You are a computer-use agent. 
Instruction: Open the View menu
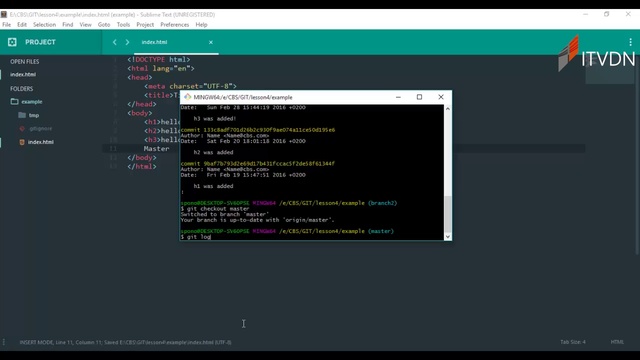coord(85,24)
